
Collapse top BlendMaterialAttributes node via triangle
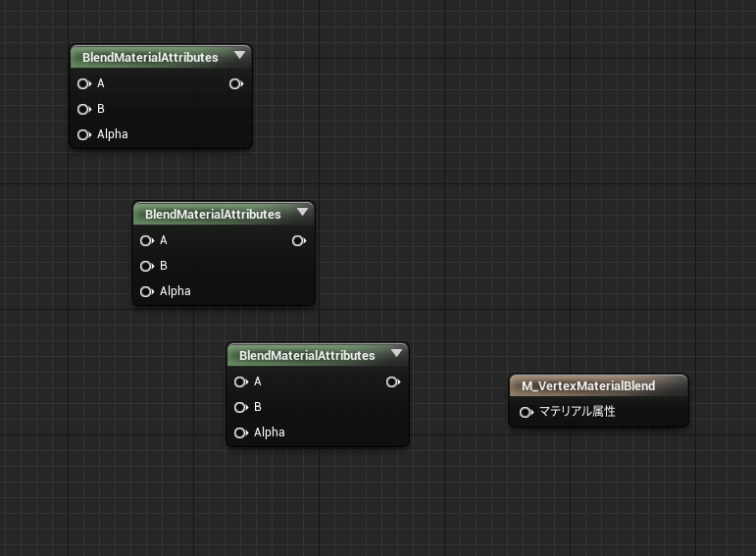pos(239,55)
